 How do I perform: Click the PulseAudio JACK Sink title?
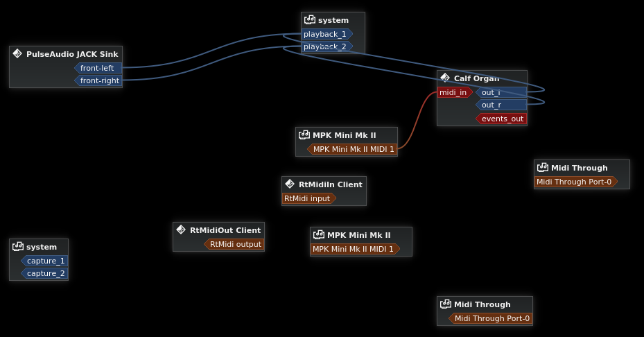[x=72, y=54]
